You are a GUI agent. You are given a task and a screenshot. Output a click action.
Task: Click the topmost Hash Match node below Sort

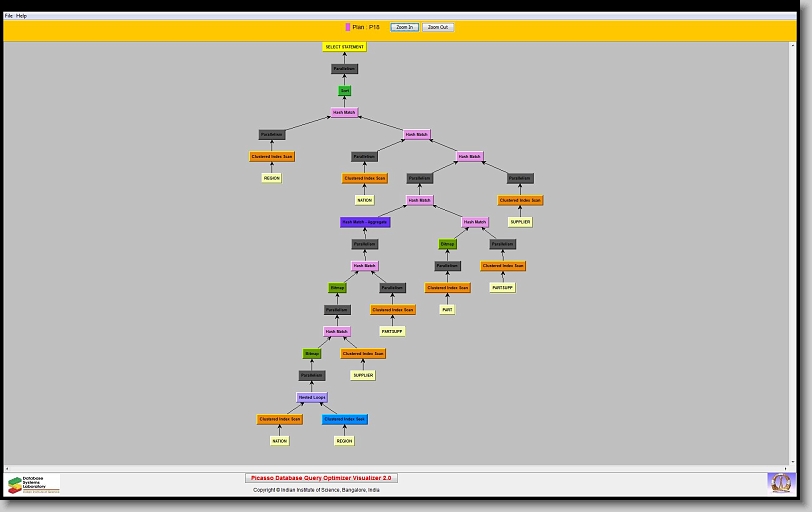344,112
